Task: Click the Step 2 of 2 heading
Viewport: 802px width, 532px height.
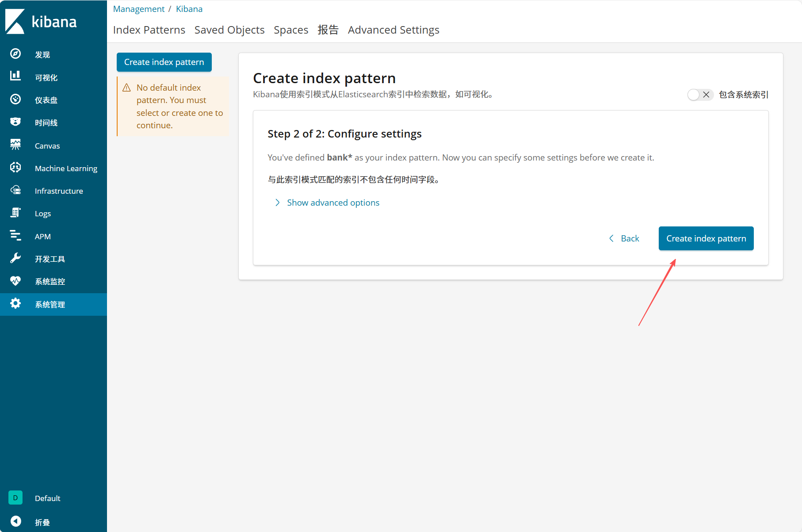Action: (x=344, y=134)
